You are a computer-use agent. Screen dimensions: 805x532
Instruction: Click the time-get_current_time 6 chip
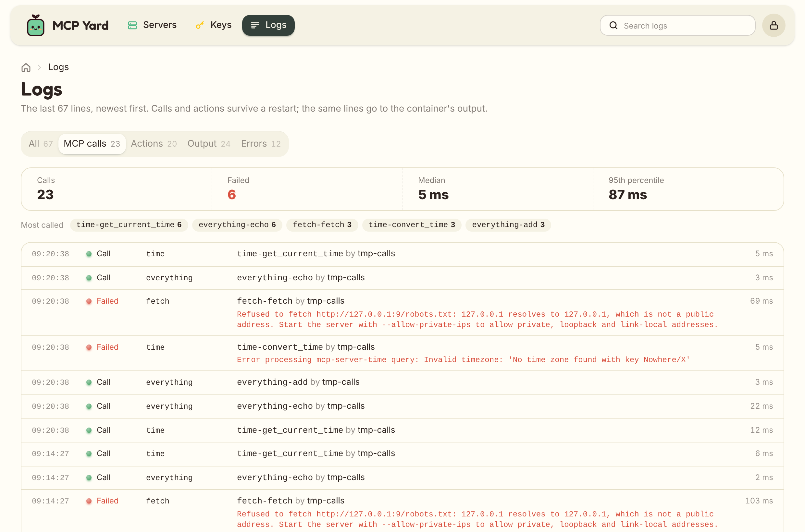(x=129, y=225)
